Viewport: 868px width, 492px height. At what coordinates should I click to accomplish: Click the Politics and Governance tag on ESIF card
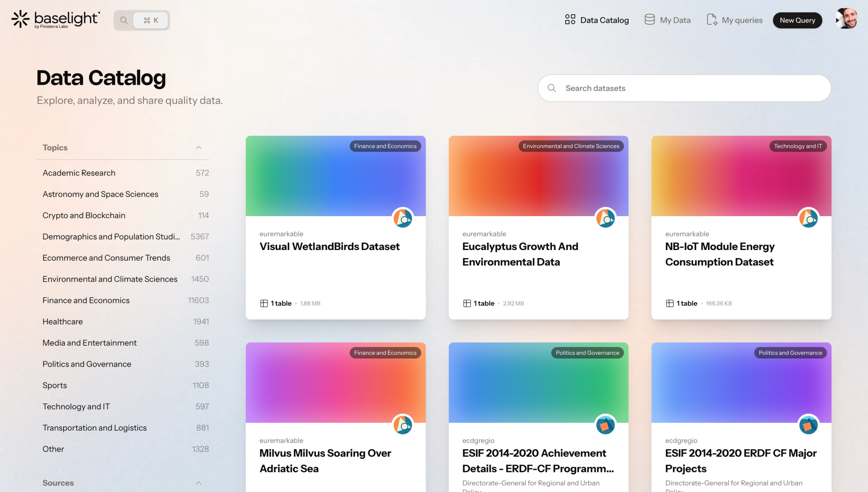pyautogui.click(x=587, y=352)
